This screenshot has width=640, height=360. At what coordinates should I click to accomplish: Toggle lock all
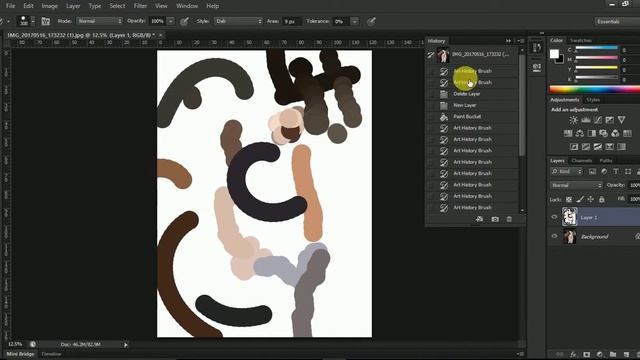tap(602, 199)
